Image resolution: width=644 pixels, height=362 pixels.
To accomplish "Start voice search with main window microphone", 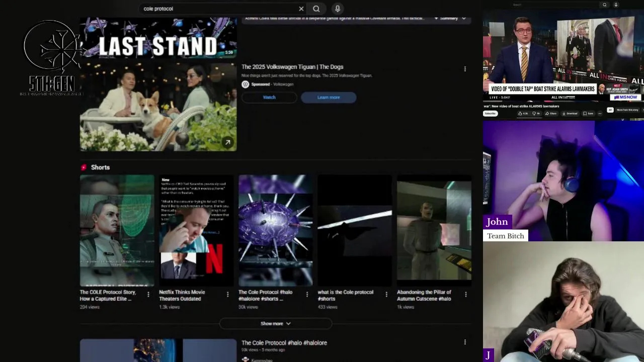I will click(x=338, y=9).
